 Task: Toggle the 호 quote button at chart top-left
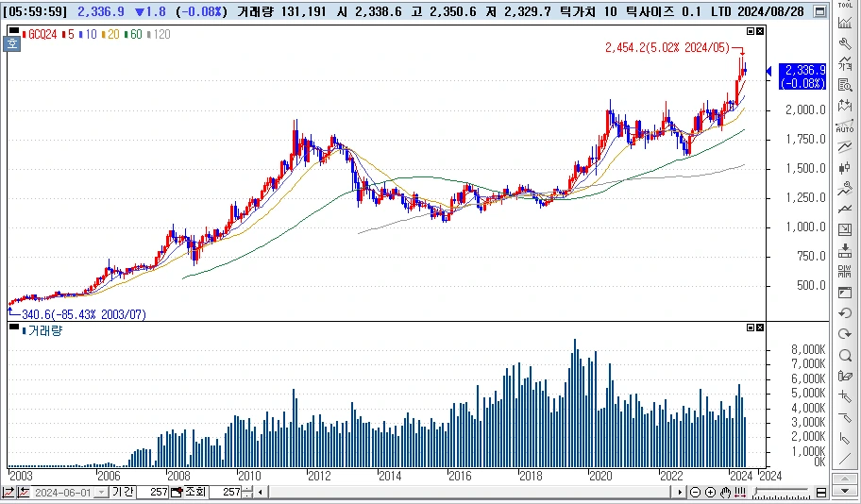[x=12, y=44]
